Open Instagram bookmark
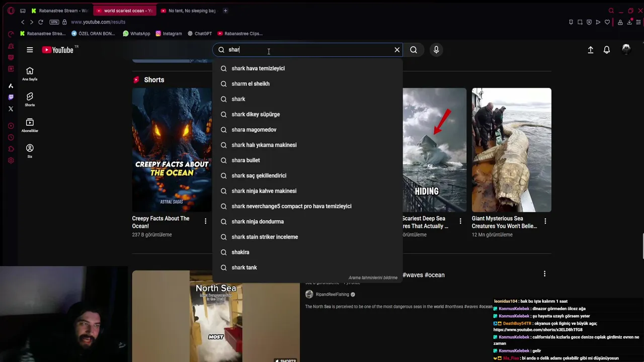Viewport: 644px width, 362px height. tap(169, 34)
